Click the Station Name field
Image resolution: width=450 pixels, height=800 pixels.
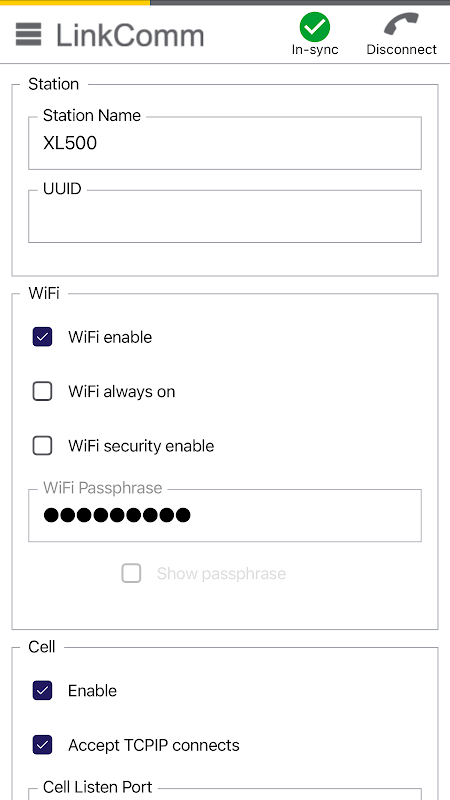click(x=225, y=143)
